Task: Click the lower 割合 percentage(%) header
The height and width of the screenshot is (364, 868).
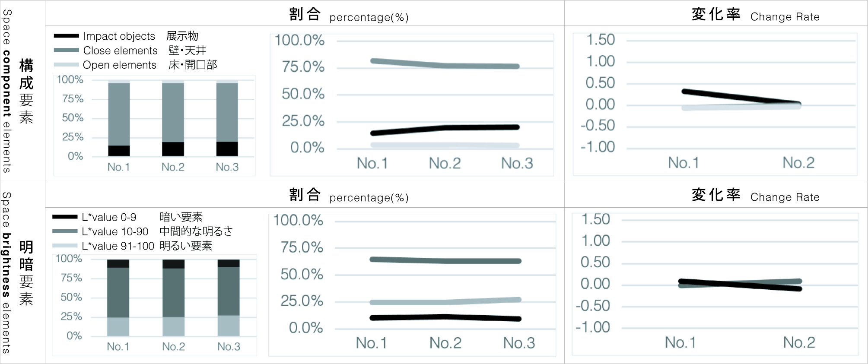Action: 349,196
